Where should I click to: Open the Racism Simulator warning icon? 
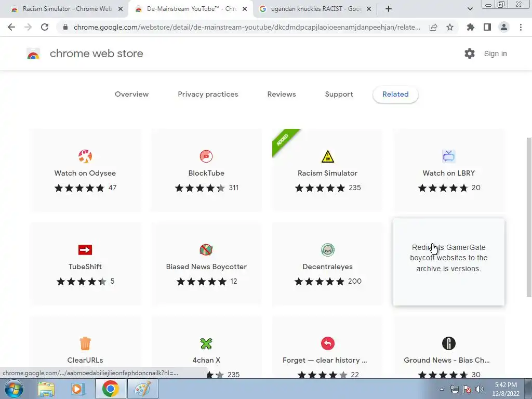click(x=328, y=156)
